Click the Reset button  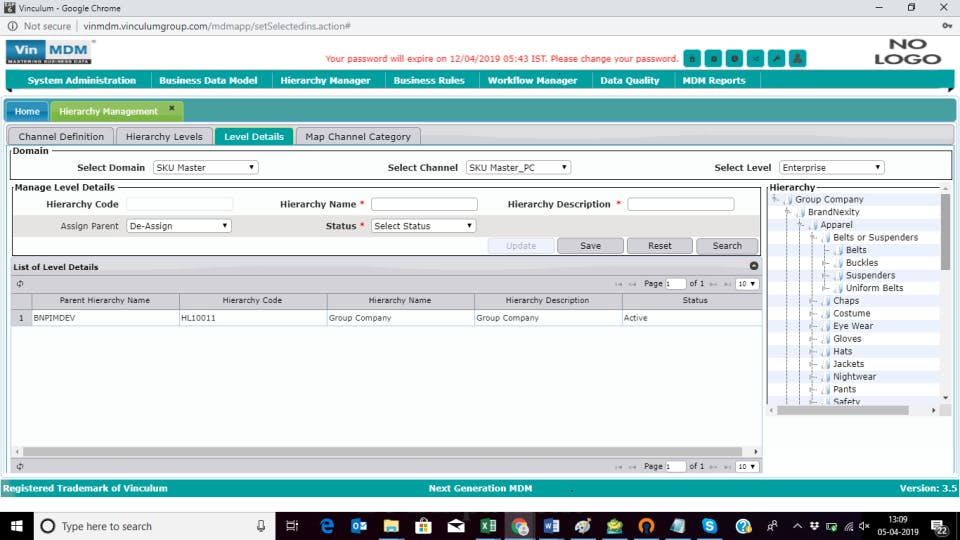[x=659, y=246]
